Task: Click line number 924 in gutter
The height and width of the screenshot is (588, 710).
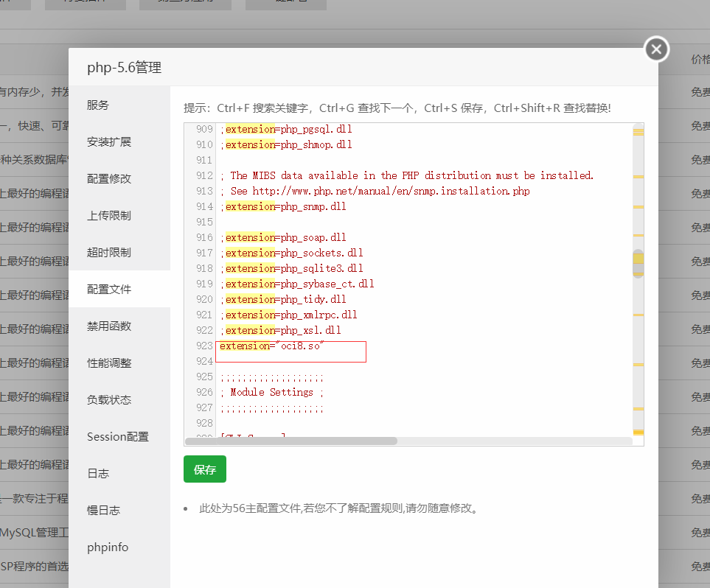Action: point(204,361)
